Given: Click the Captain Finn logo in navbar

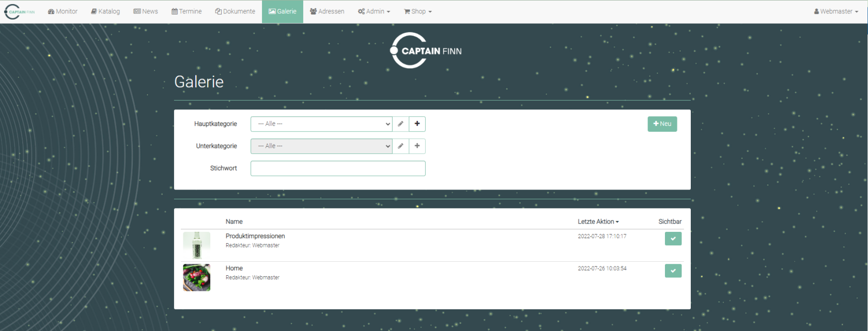Looking at the screenshot, I should [20, 11].
